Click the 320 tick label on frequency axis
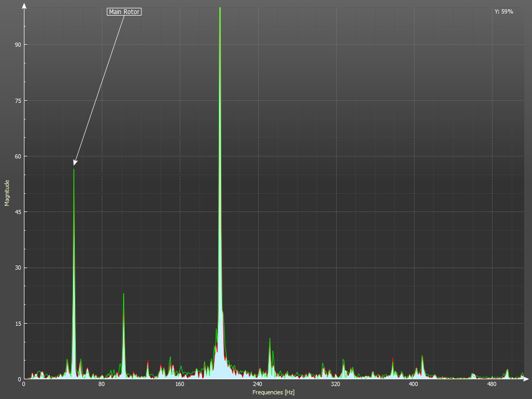Image resolution: width=532 pixels, height=399 pixels. coord(335,385)
